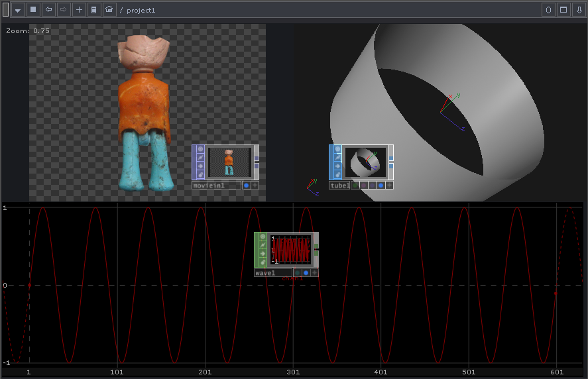The height and width of the screenshot is (379, 588).
Task: Select the wave1 node waveform thumbnail
Action: [292, 250]
